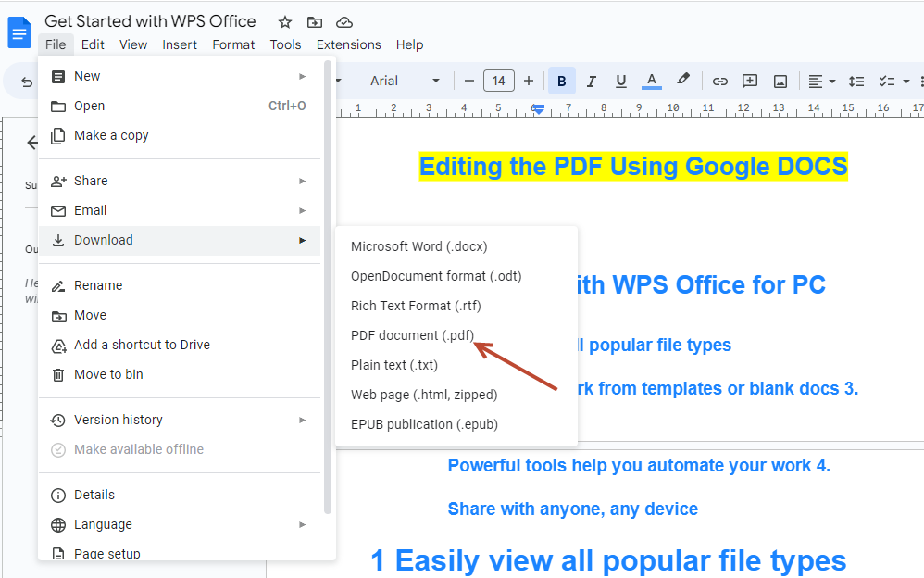This screenshot has height=578, width=924.
Task: Download as OpenDocument format (.odt)
Action: coord(456,276)
